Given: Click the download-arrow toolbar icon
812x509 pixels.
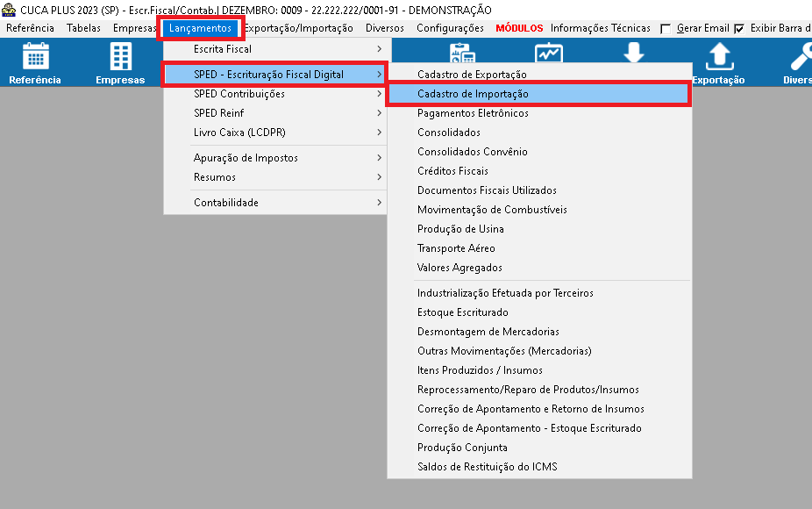Looking at the screenshot, I should 634,53.
